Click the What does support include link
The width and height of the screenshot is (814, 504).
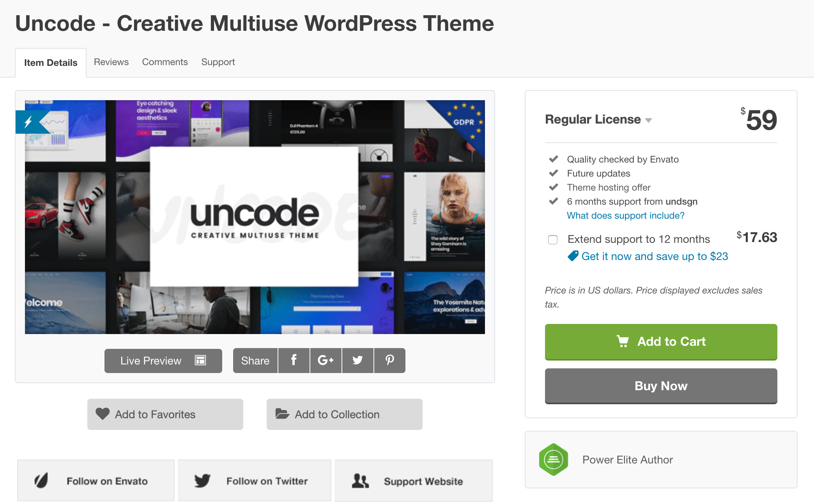coord(625,216)
